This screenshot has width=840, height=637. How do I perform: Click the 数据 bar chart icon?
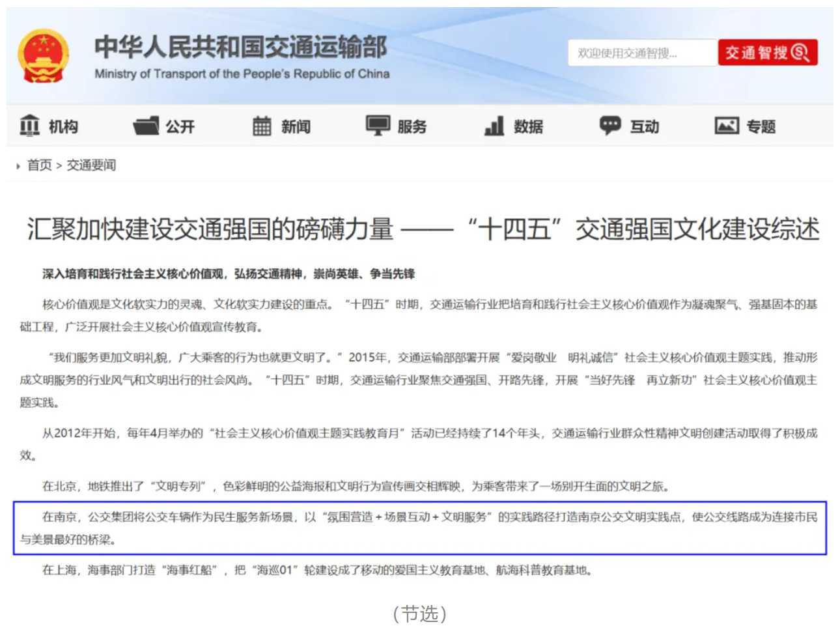click(x=494, y=126)
